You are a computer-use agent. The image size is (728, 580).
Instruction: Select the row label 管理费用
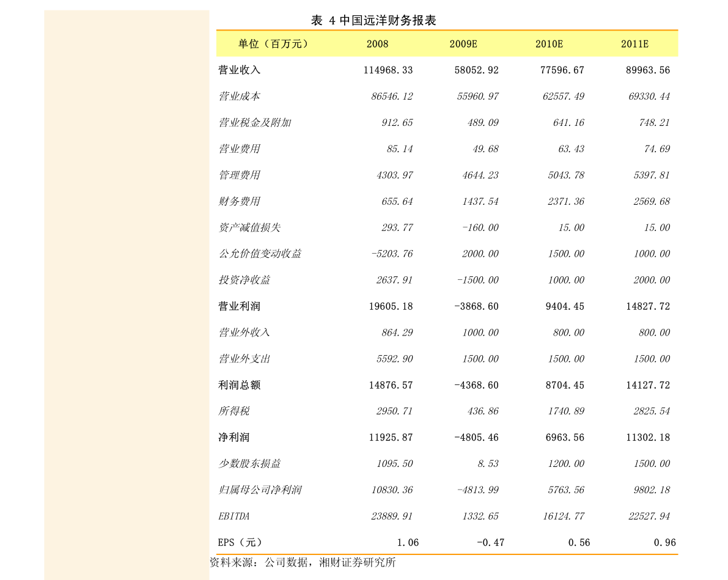pyautogui.click(x=240, y=175)
